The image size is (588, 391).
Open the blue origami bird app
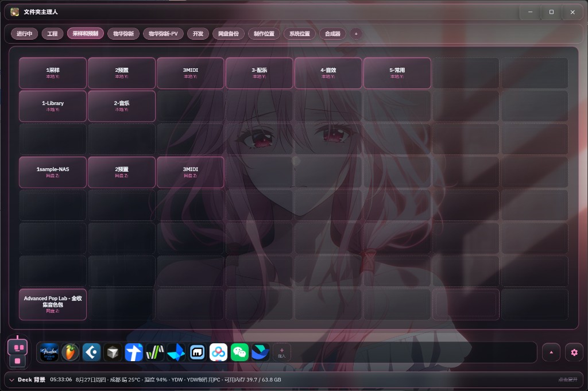click(176, 353)
